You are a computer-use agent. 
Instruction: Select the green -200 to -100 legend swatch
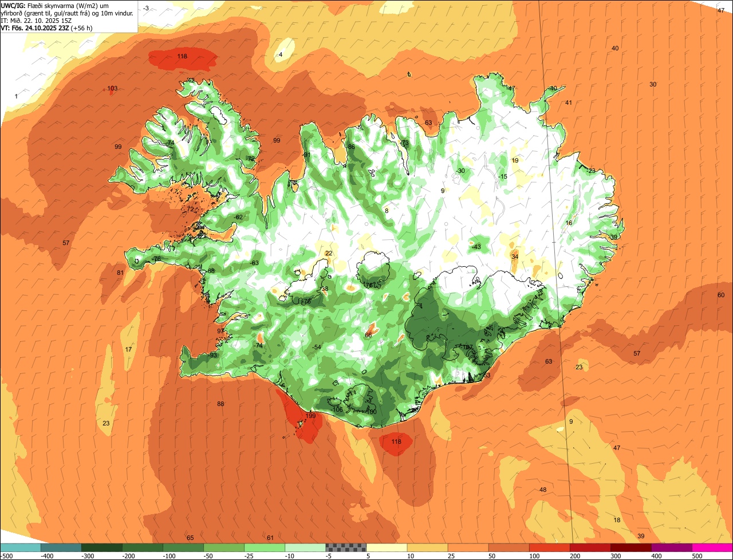click(142, 547)
